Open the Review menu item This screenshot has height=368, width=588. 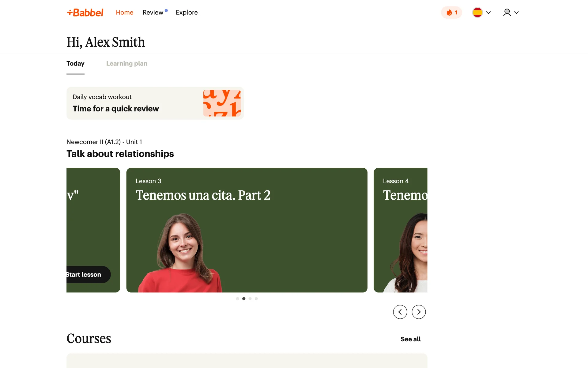pos(153,13)
